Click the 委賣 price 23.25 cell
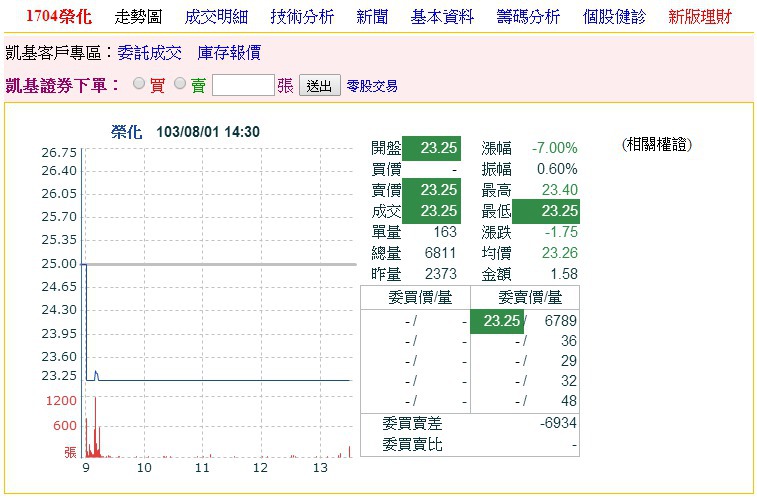Viewport: 757px width, 497px height. pyautogui.click(x=497, y=321)
